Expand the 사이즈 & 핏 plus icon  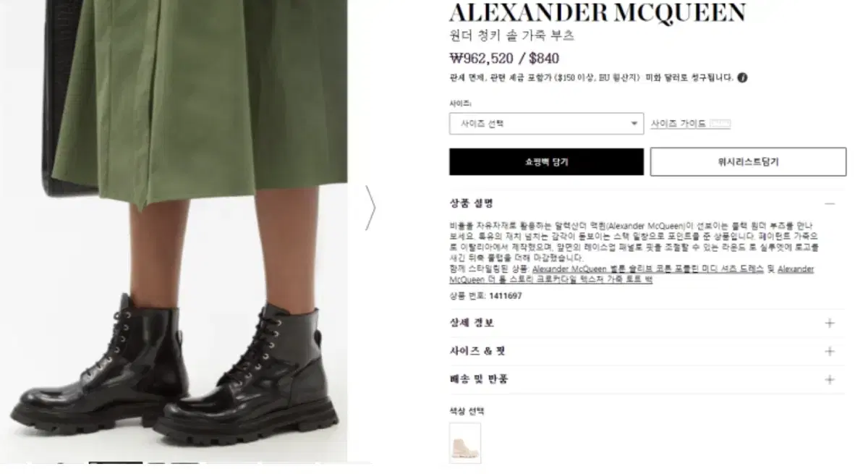[x=830, y=351]
